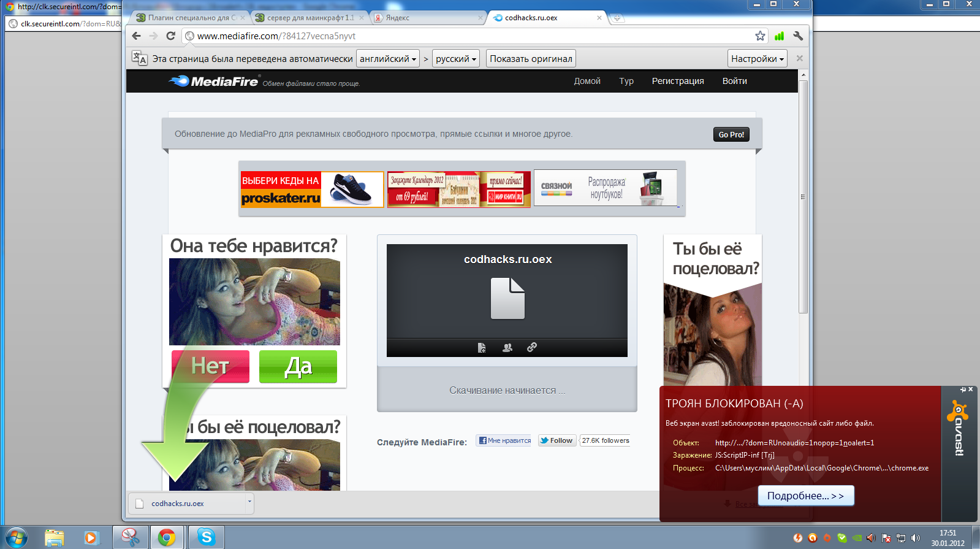Open media player taskbar icon

(91, 538)
